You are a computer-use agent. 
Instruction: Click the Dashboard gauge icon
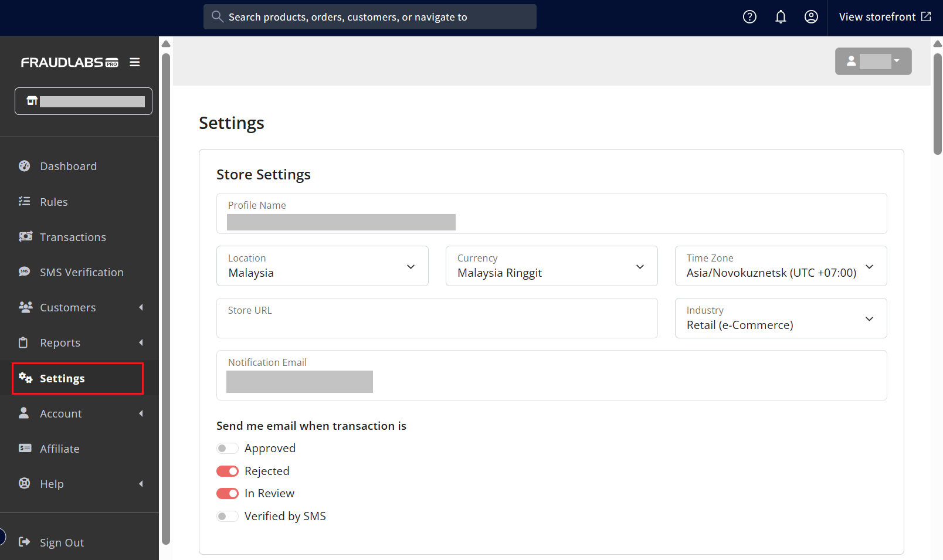pos(25,166)
